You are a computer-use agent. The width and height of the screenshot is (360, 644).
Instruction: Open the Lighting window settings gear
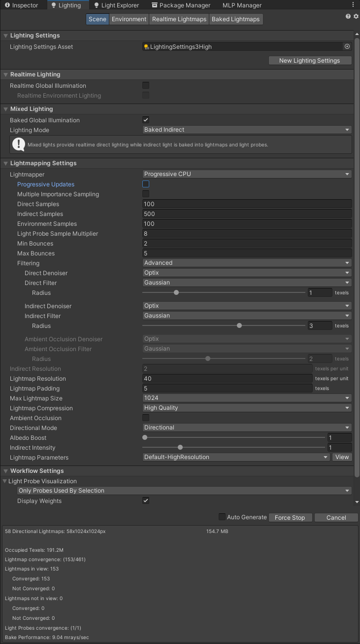pos(356,16)
